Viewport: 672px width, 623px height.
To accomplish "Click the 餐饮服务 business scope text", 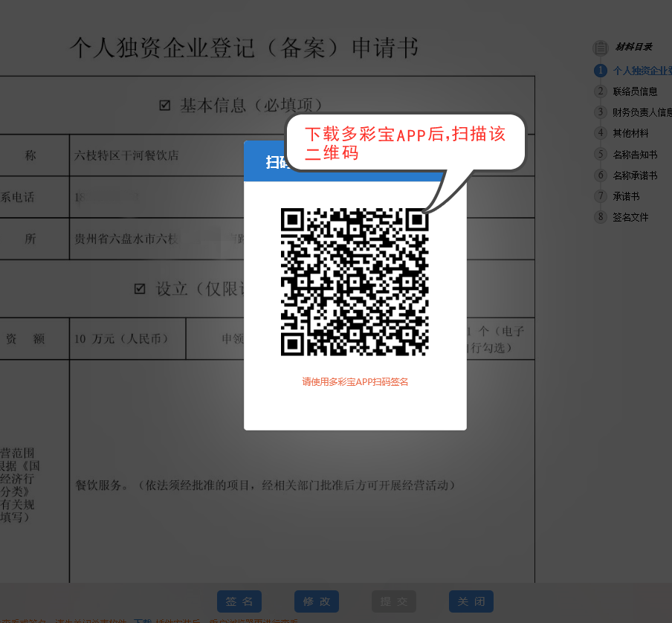I will (265, 485).
